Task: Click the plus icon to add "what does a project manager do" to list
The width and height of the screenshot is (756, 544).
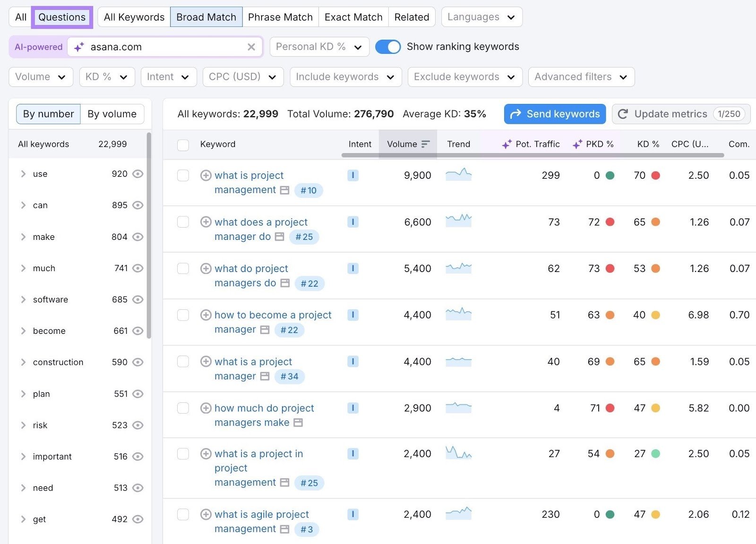Action: click(206, 222)
